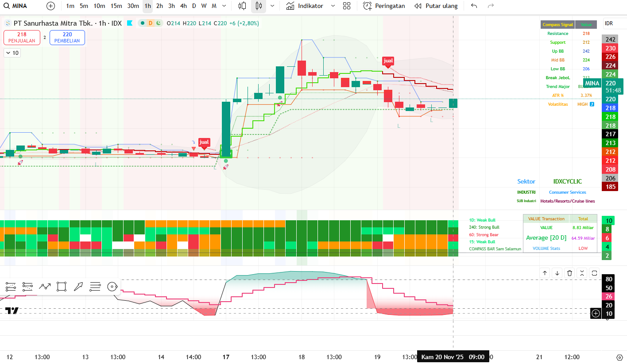Undo the last chart action
This screenshot has height=364, width=627.
(x=474, y=6)
